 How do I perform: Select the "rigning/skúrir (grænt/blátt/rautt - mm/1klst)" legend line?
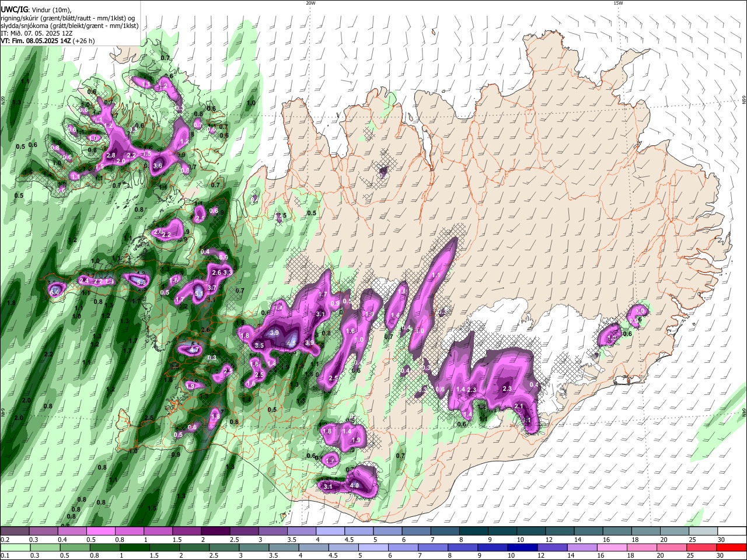coord(68,18)
